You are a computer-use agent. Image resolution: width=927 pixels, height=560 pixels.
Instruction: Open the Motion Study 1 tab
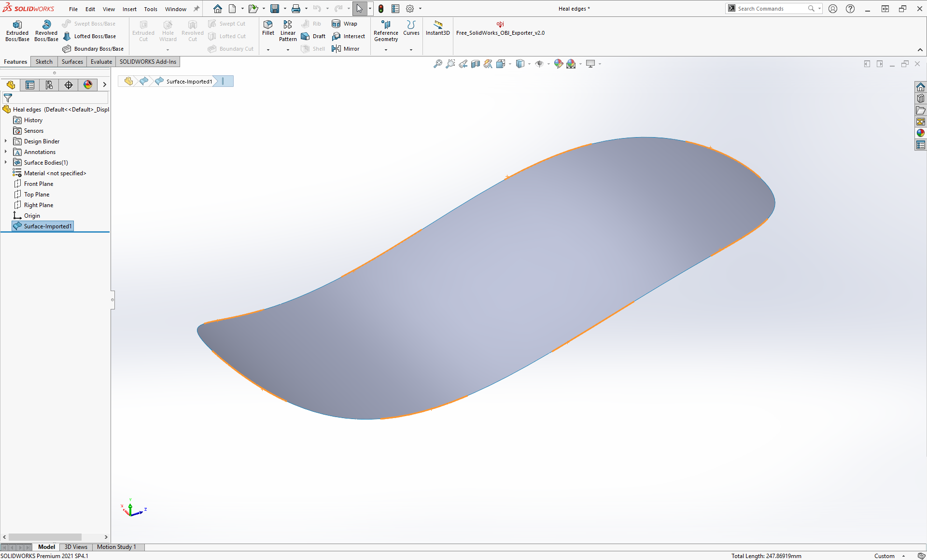(x=116, y=547)
